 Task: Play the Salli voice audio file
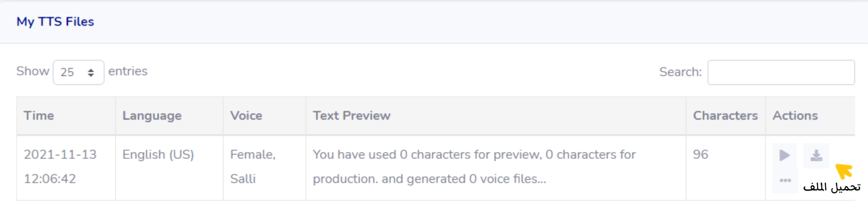[784, 156]
